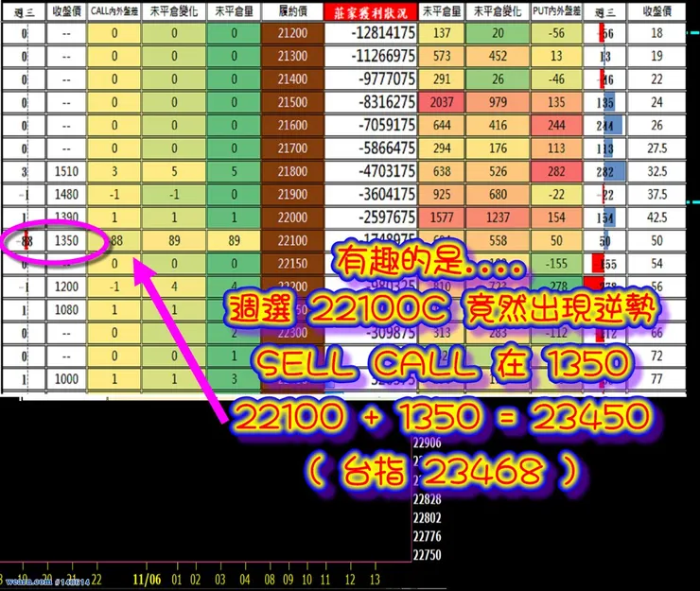Click put closing price 42.5
This screenshot has width=700, height=591.
click(656, 217)
